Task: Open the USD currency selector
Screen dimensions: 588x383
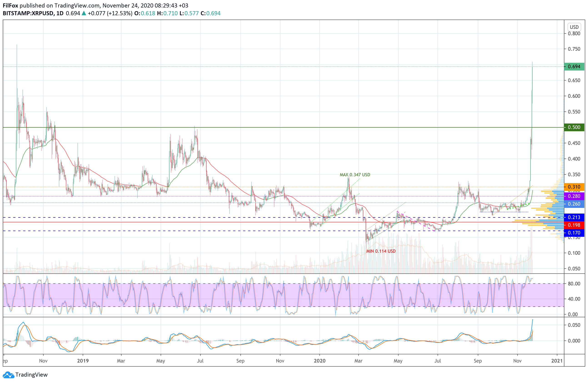Action: 574,27
